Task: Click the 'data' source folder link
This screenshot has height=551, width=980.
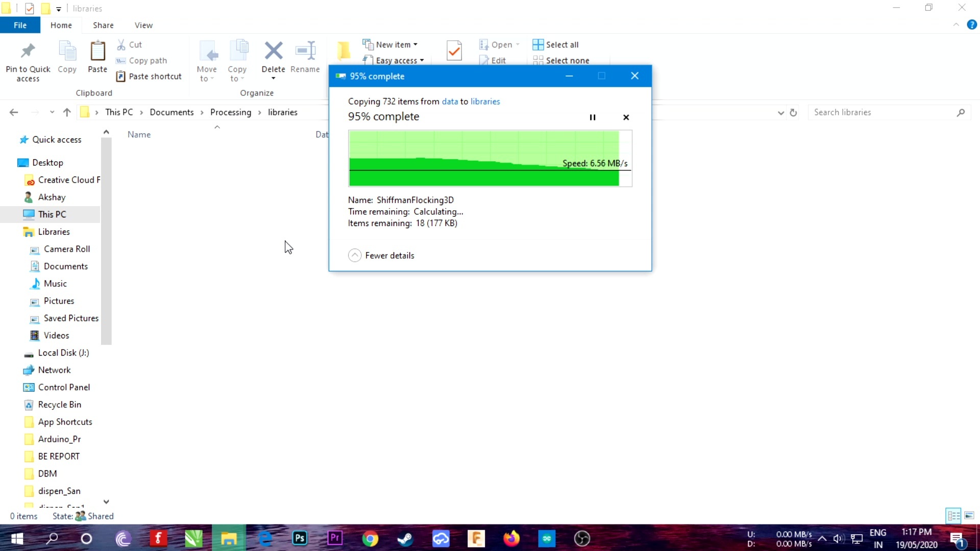Action: coord(450,102)
